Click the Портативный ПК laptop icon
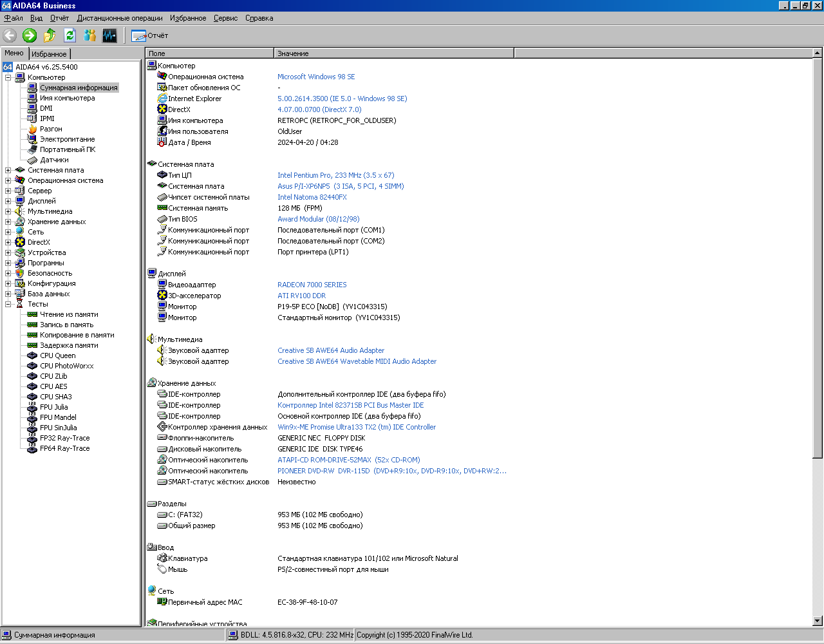The width and height of the screenshot is (824, 644). (32, 149)
